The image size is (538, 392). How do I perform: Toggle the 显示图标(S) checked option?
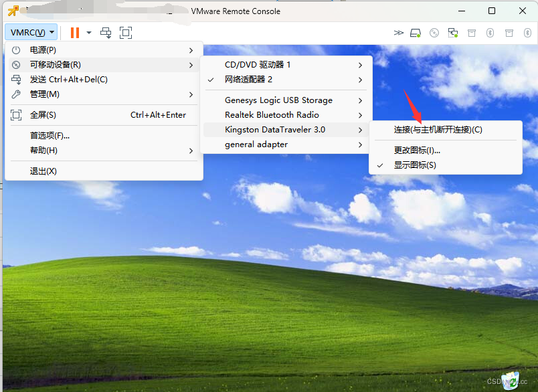pyautogui.click(x=446, y=165)
